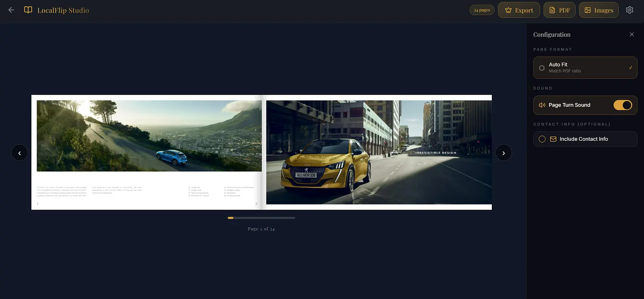
Task: Go to next page with right chevron
Action: (x=504, y=153)
